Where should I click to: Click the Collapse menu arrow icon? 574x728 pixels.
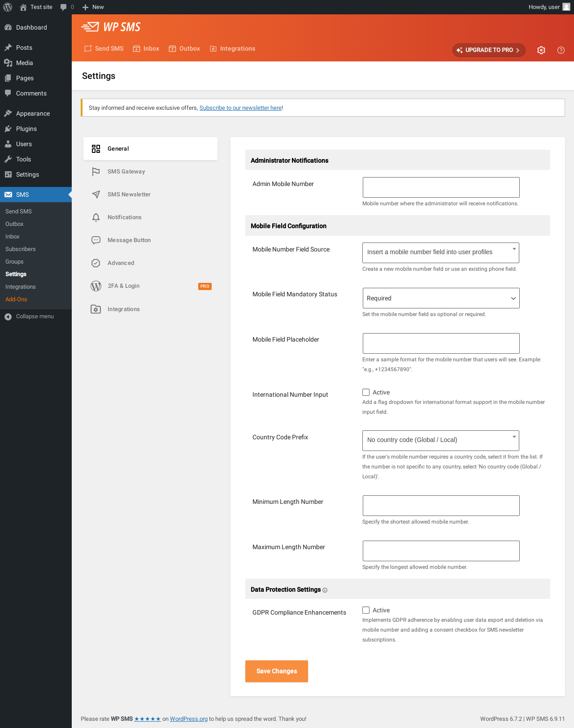click(8, 316)
